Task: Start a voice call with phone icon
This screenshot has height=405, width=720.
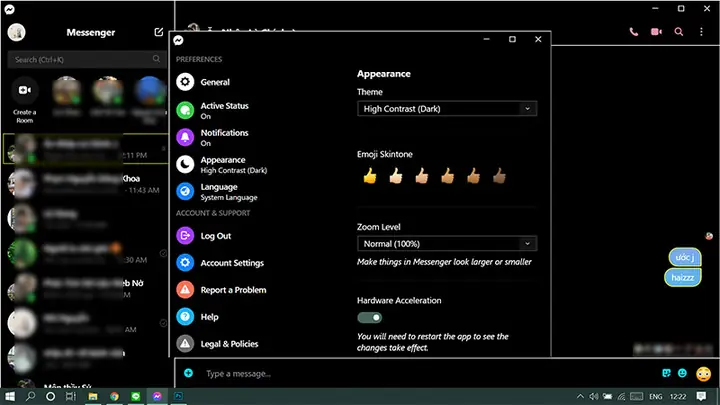Action: click(634, 32)
